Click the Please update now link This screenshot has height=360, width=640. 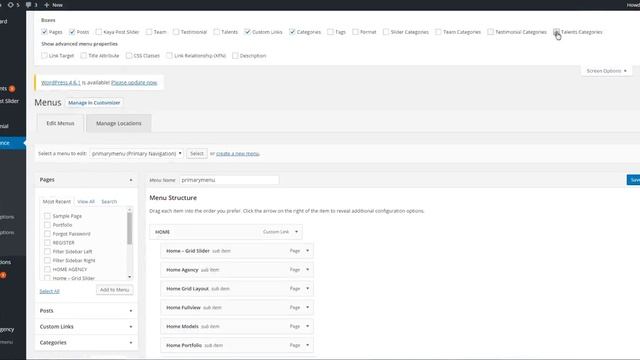point(134,82)
